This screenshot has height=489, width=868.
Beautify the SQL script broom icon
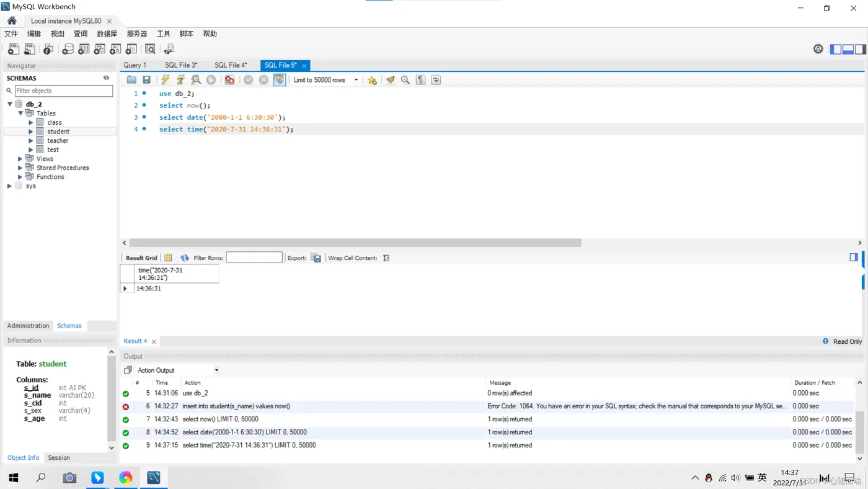pos(390,80)
